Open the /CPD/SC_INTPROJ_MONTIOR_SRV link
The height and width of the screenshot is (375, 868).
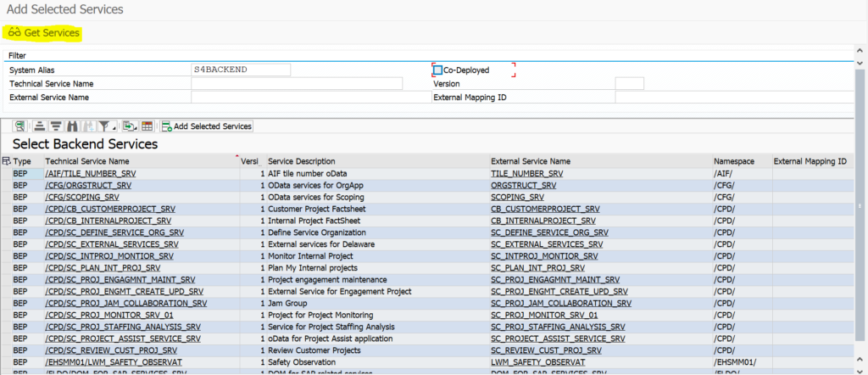(109, 256)
